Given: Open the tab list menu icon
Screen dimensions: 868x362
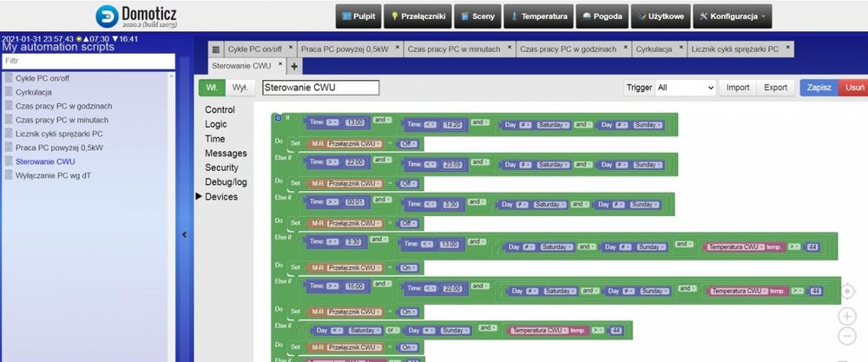Looking at the screenshot, I should (216, 49).
